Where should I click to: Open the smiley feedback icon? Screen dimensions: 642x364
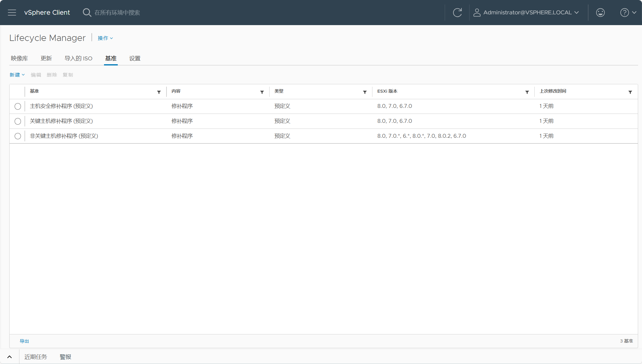coord(600,13)
